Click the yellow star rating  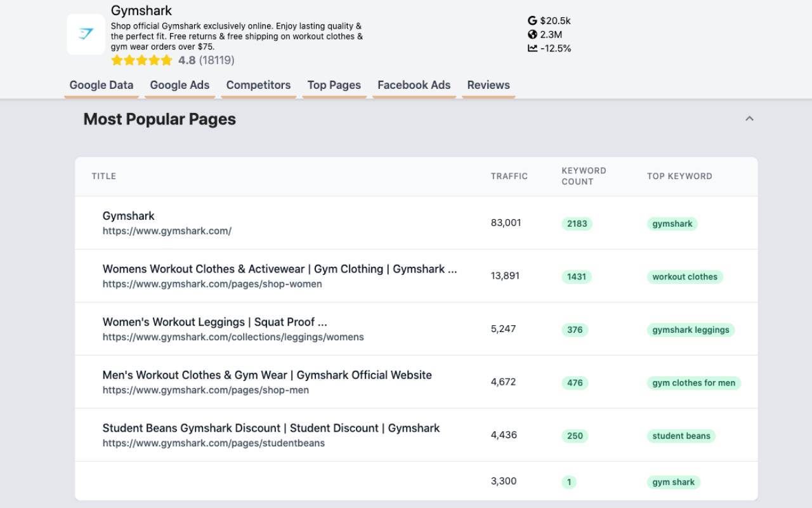141,60
